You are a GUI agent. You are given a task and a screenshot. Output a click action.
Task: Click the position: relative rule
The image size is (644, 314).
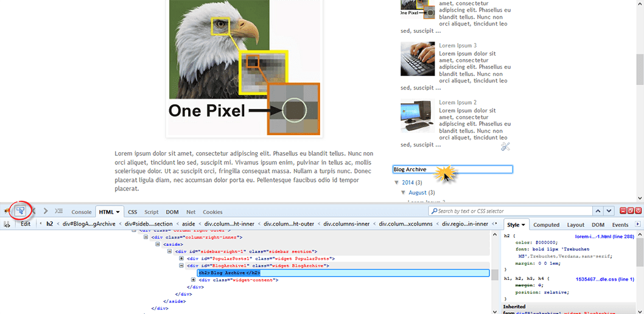[x=542, y=292]
